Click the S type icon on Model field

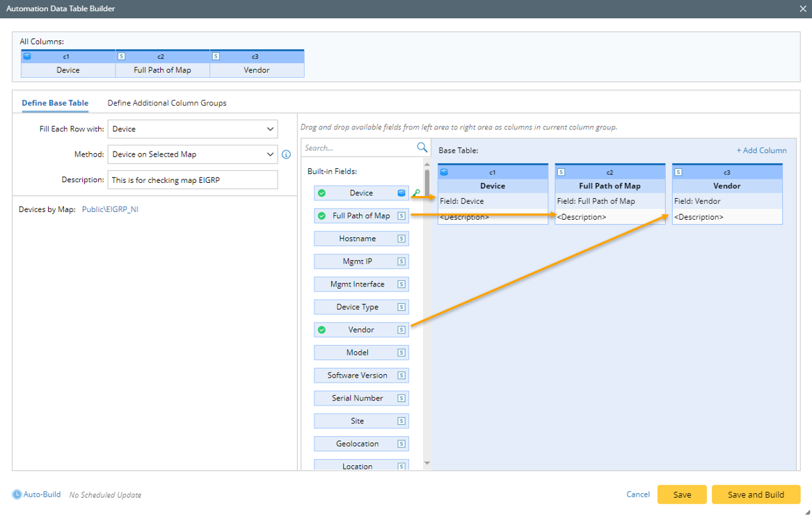click(x=401, y=353)
